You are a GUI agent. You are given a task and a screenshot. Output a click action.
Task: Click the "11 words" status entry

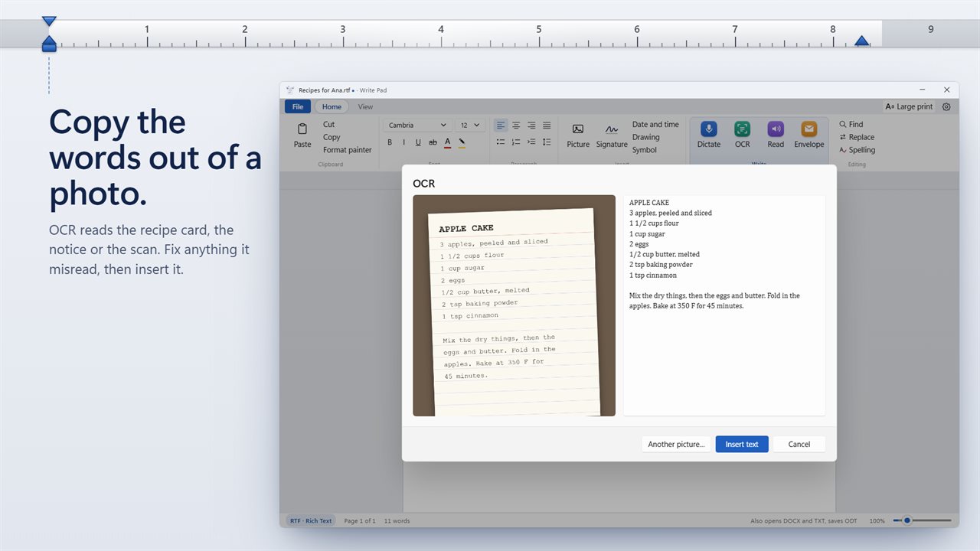pos(397,520)
